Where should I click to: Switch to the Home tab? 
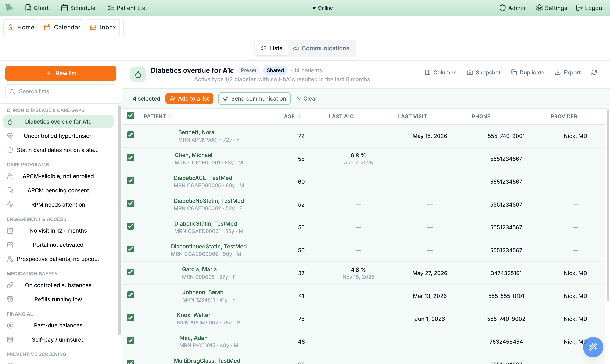21,27
